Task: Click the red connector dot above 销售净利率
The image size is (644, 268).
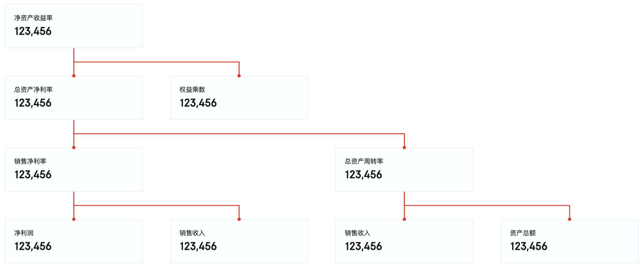Action: [x=74, y=148]
